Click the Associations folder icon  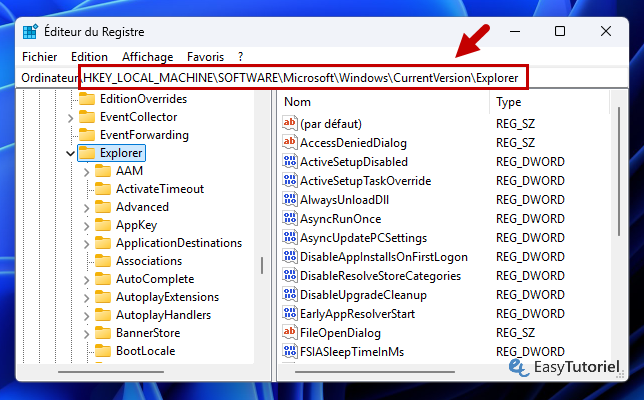coord(103,261)
